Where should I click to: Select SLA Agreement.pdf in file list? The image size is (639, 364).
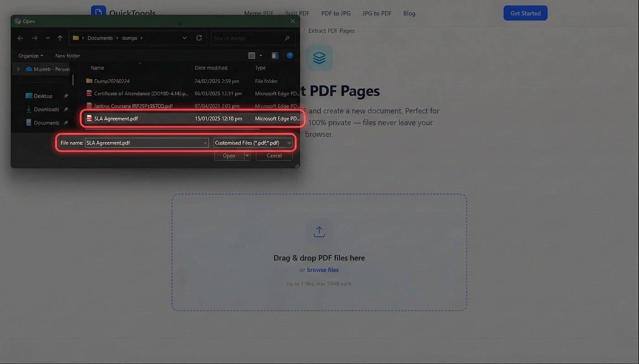116,119
